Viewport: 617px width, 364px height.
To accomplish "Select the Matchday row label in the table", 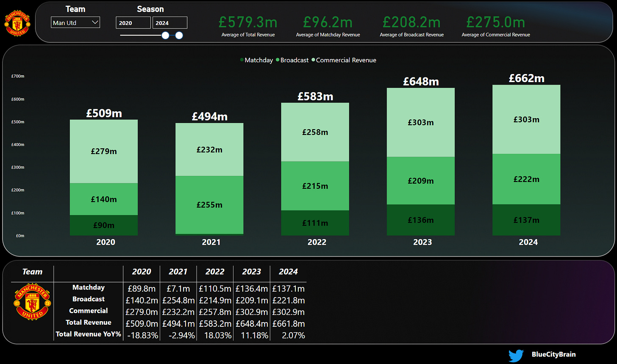I will point(88,287).
